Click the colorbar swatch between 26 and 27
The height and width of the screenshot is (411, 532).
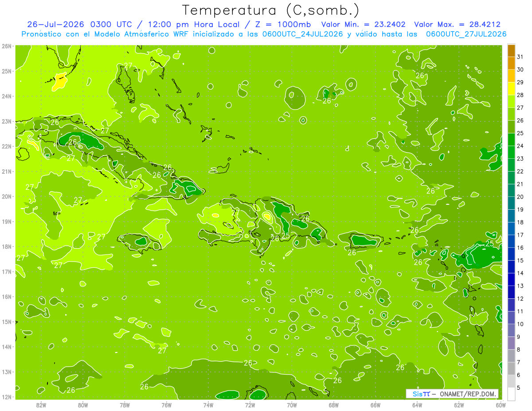tap(511, 114)
